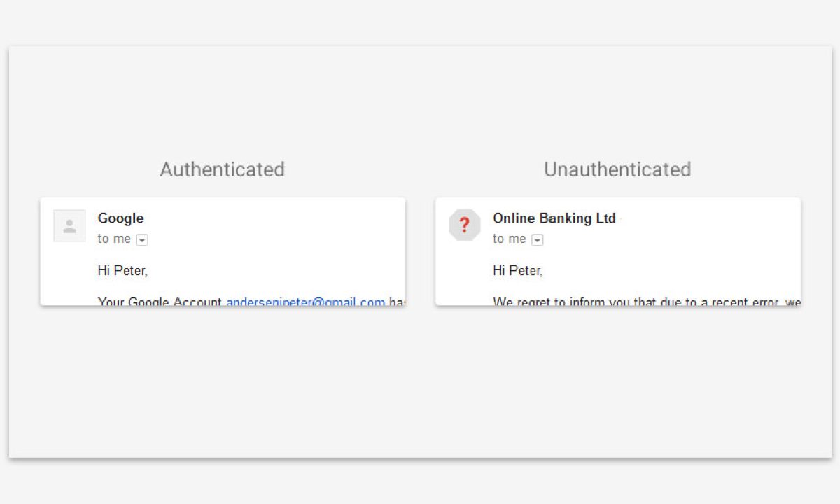This screenshot has height=504, width=840.
Task: Click the word "me" under Google sender
Action: coord(122,239)
